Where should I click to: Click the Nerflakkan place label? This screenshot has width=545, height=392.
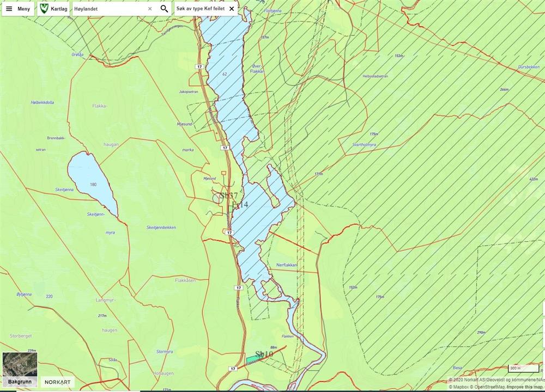click(287, 265)
